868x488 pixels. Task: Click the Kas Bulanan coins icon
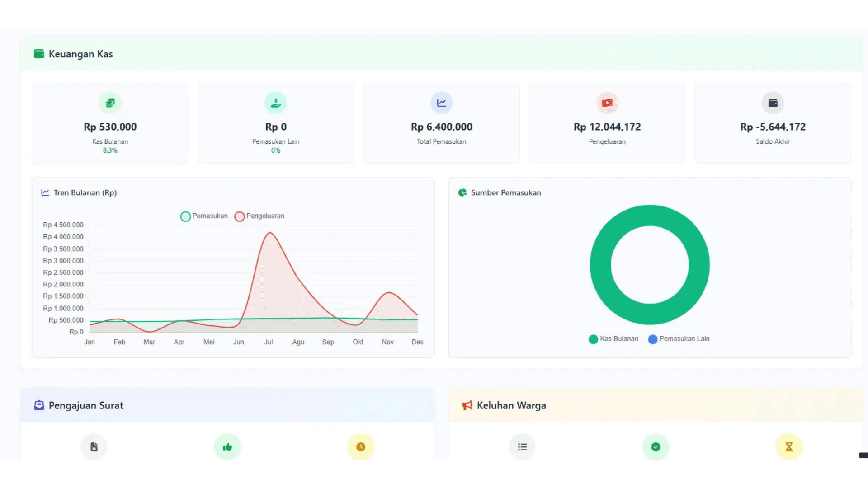click(110, 103)
